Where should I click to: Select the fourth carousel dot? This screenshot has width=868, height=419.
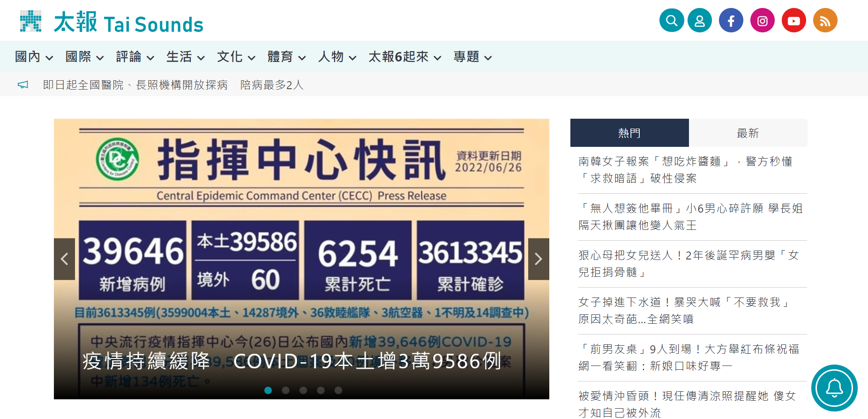pyautogui.click(x=321, y=390)
